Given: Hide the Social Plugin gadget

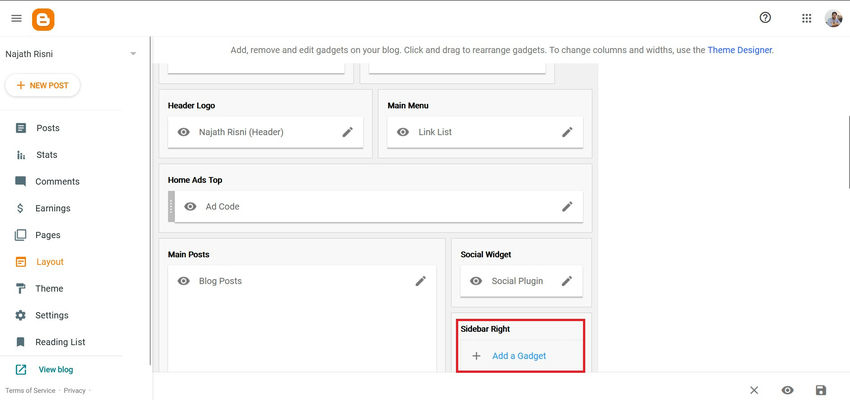Looking at the screenshot, I should point(476,281).
